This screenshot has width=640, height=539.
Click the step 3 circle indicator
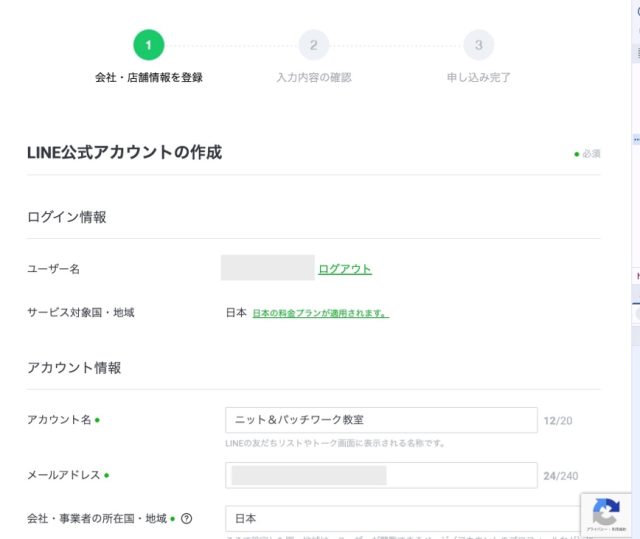tap(479, 45)
